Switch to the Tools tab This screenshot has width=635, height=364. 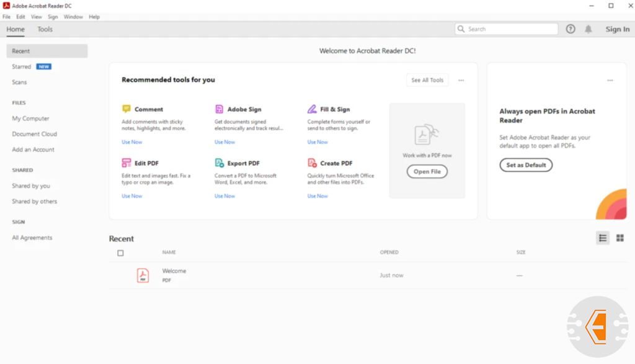click(45, 29)
